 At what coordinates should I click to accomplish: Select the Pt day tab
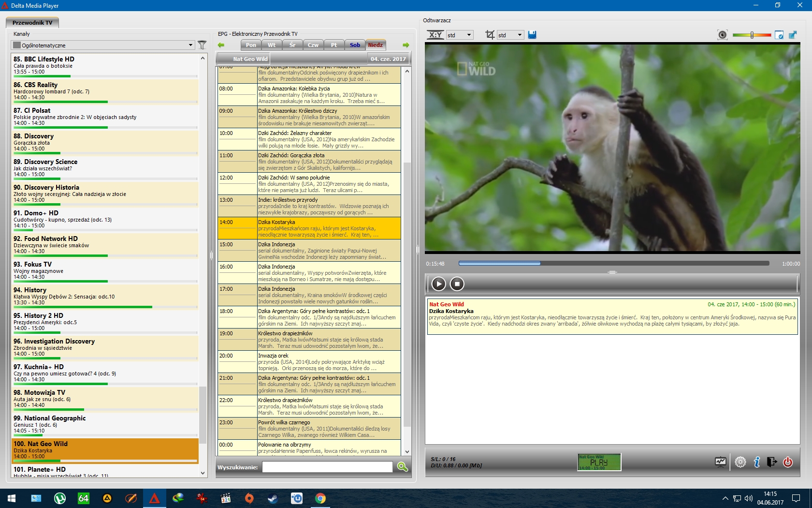[334, 45]
